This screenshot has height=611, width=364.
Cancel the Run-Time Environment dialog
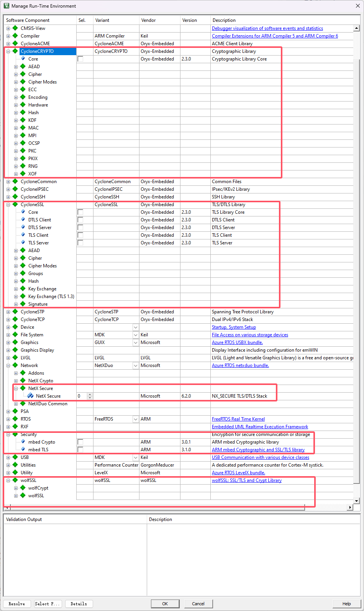coord(198,604)
